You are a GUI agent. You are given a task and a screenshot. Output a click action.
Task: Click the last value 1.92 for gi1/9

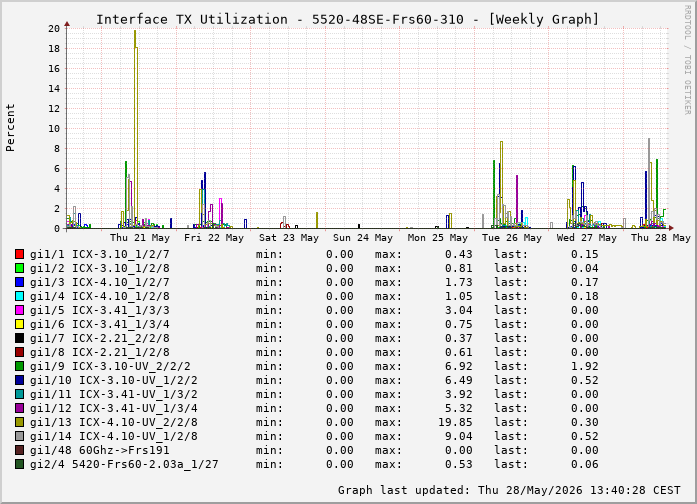(585, 366)
